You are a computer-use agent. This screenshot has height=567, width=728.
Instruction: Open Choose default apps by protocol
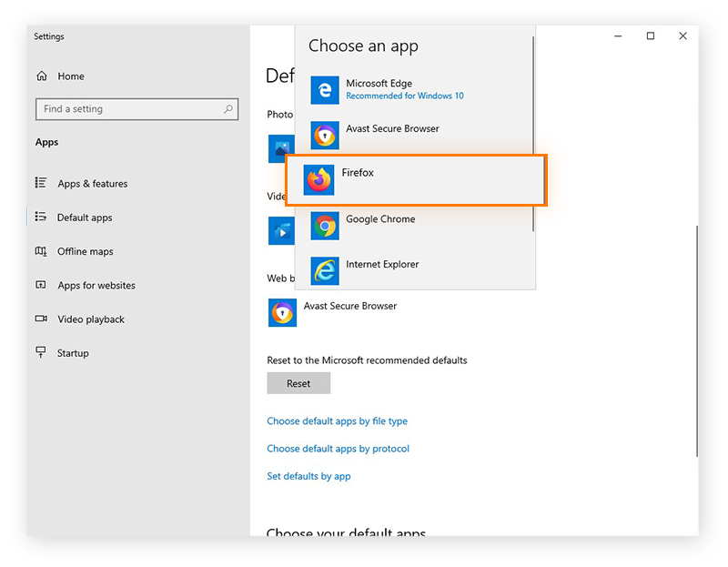point(338,448)
